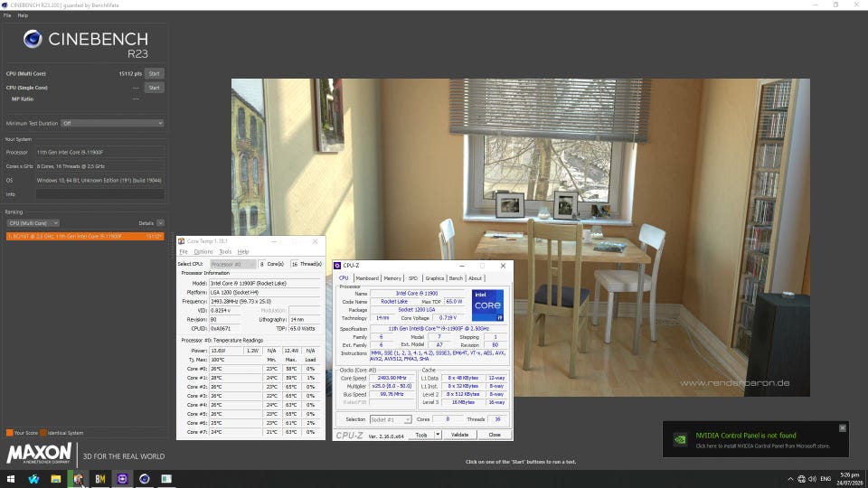Start the CPU (Multi Core) test
This screenshot has height=488, width=868.
(x=154, y=73)
